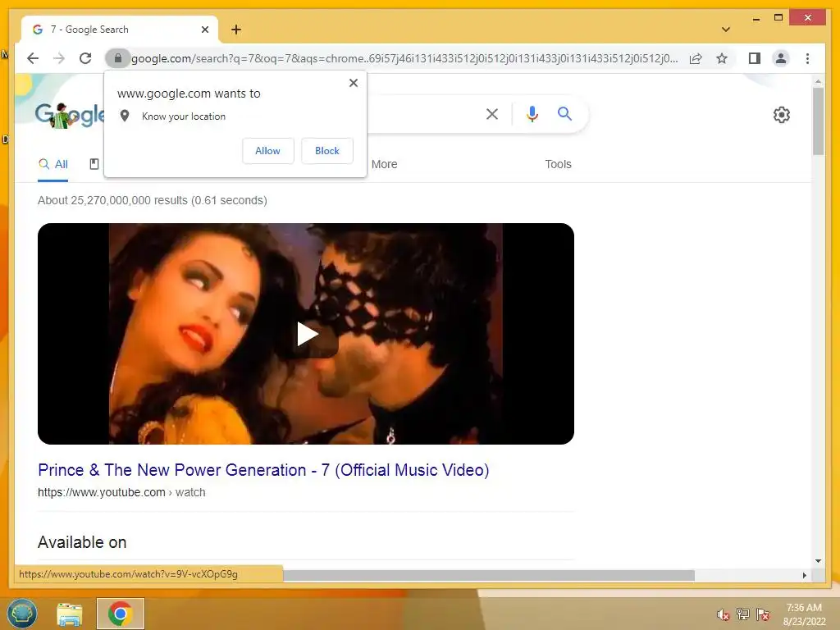Image resolution: width=840 pixels, height=630 pixels.
Task: Click the vertical scrollbar thumb
Action: [818, 121]
